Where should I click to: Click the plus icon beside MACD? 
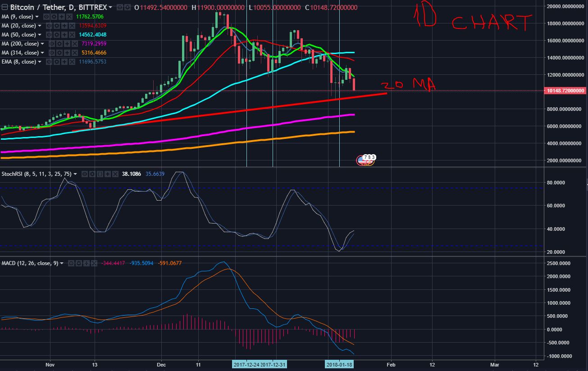tap(87, 263)
